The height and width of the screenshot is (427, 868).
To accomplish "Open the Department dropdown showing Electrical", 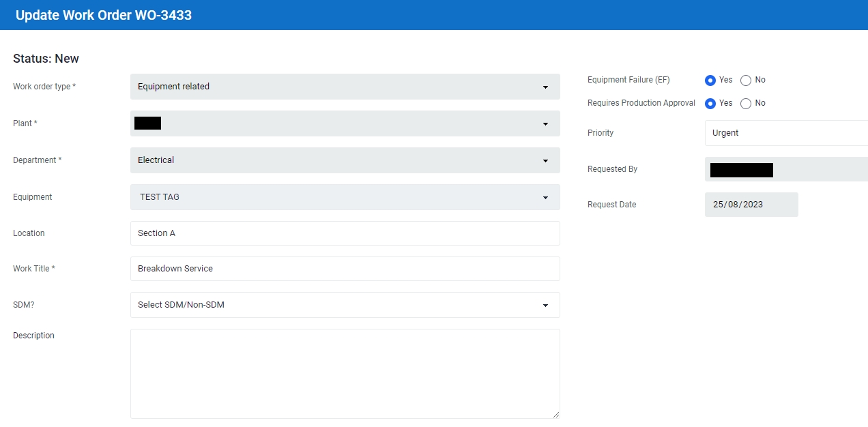I will pos(345,160).
